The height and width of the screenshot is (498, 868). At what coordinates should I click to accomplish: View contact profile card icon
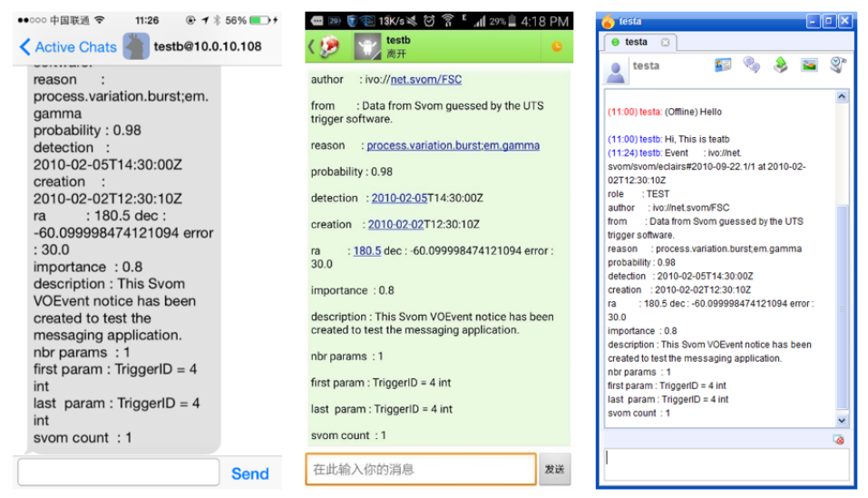(722, 65)
